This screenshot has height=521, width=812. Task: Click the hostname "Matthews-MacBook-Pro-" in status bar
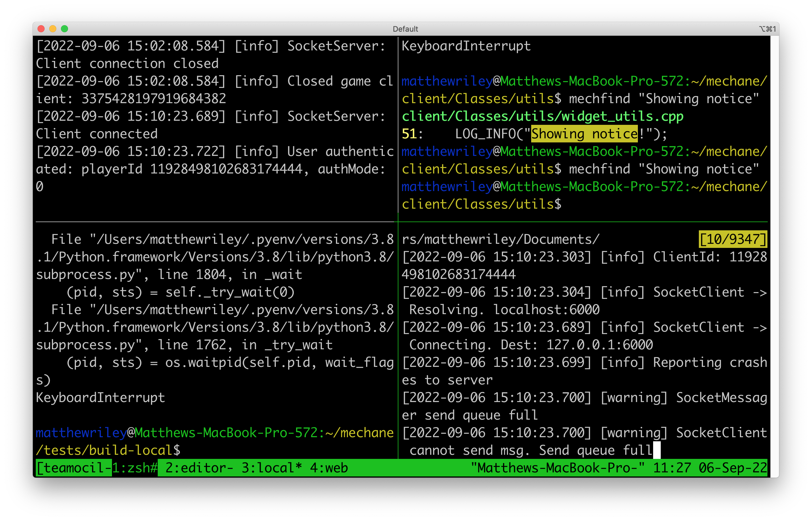(558, 468)
